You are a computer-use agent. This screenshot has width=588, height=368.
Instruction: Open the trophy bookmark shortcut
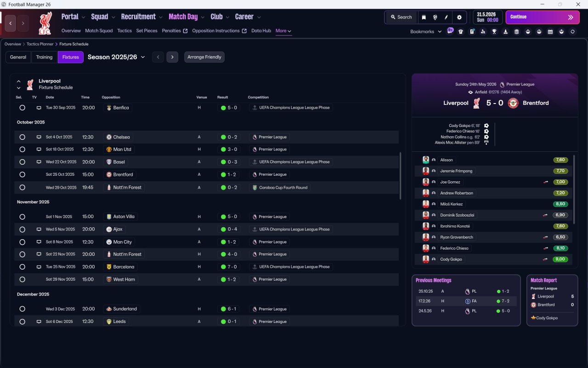click(x=494, y=32)
